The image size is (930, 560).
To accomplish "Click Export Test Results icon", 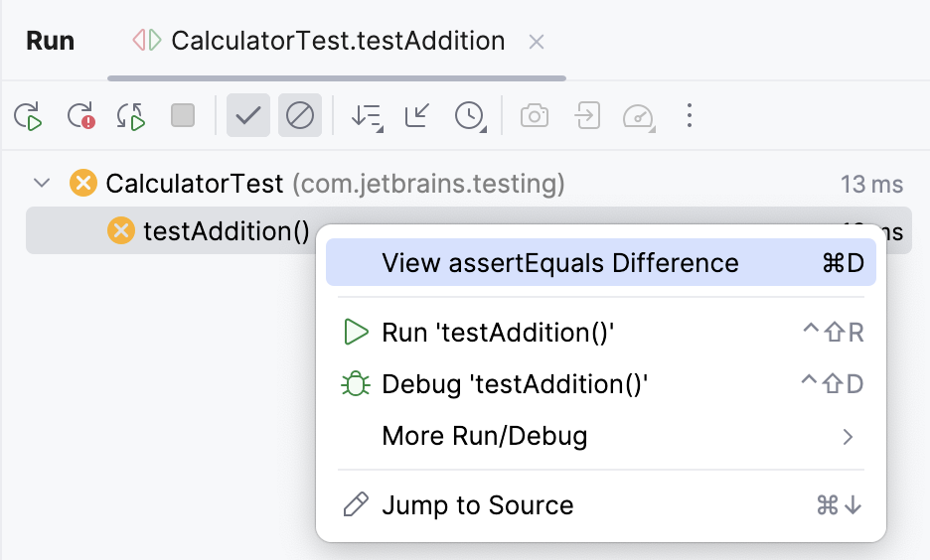I will tap(587, 116).
